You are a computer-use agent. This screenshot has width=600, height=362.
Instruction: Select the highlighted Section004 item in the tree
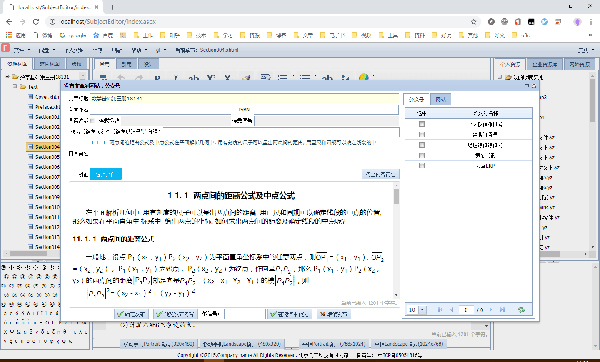coord(44,147)
